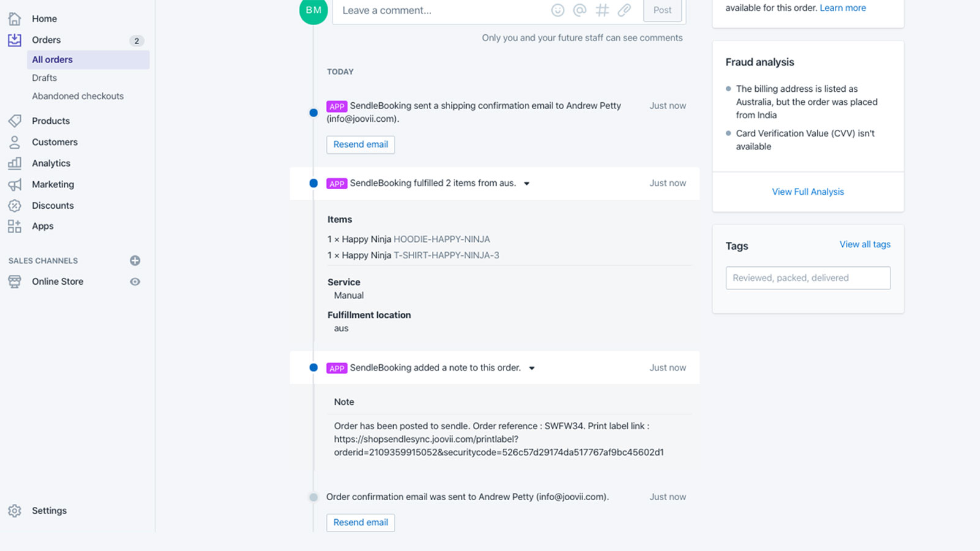Mention staff with the @ icon

pos(579,10)
